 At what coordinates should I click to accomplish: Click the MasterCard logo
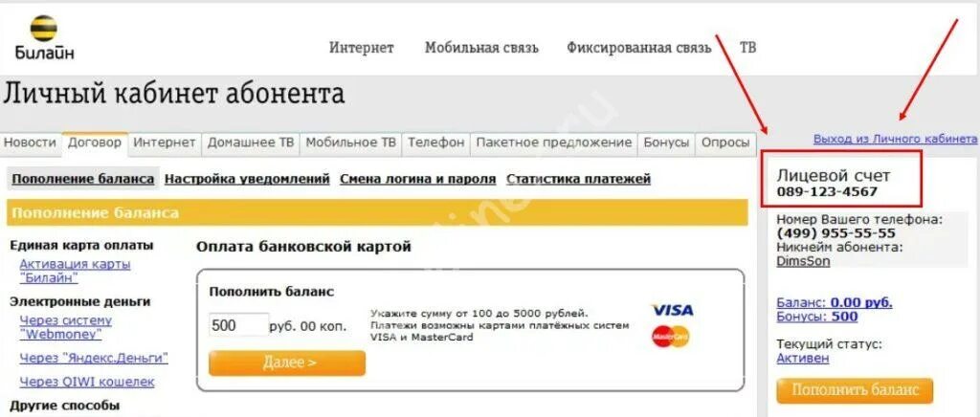[x=671, y=337]
